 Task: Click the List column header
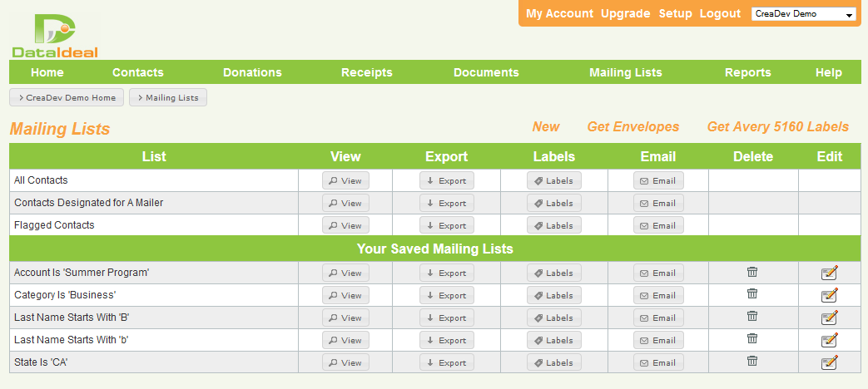[154, 156]
